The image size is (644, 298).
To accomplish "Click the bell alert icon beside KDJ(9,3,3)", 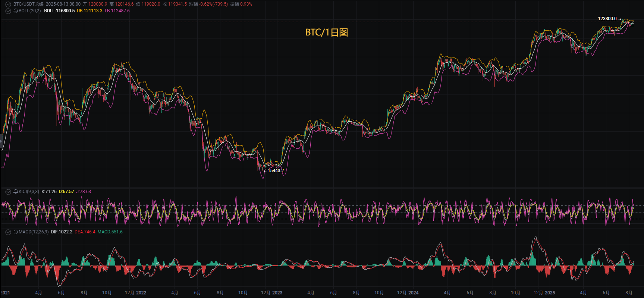I will [x=16, y=192].
